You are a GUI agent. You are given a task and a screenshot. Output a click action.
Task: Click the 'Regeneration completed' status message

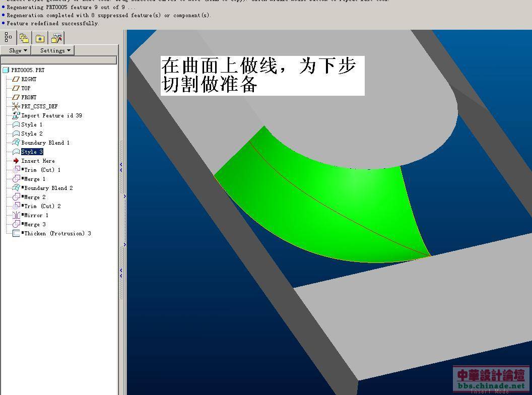click(109, 15)
